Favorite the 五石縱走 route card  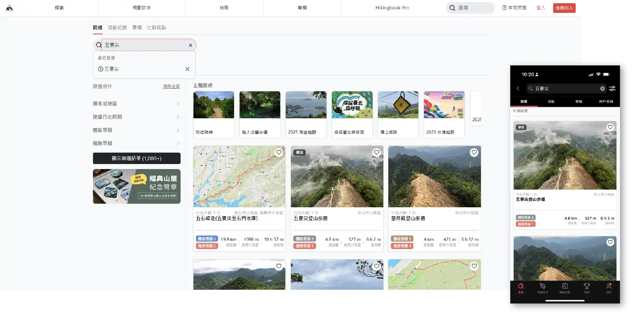pyautogui.click(x=279, y=153)
